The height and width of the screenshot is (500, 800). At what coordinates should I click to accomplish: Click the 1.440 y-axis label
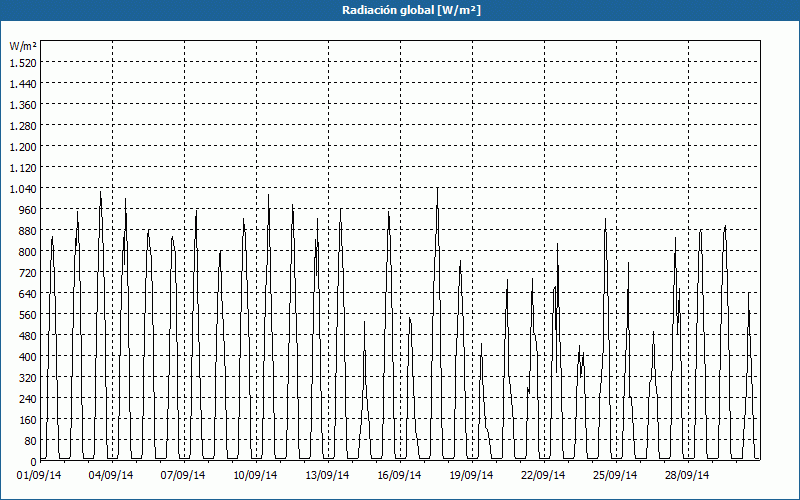(23, 84)
